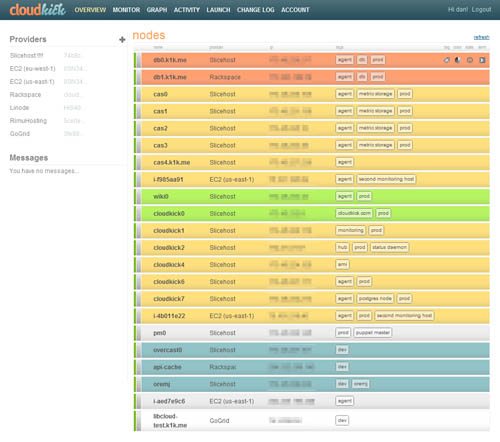Click the refresh link above the nodes list
This screenshot has height=442, width=500.
tap(482, 37)
